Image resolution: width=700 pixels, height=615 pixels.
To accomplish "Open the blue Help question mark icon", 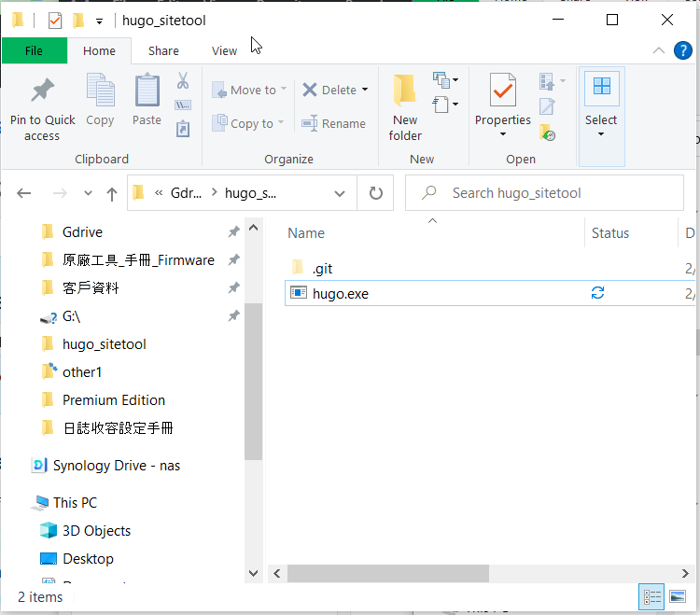I will (x=682, y=50).
